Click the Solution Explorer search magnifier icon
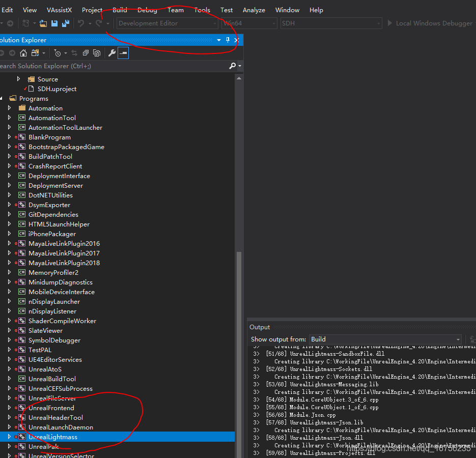 (x=232, y=66)
